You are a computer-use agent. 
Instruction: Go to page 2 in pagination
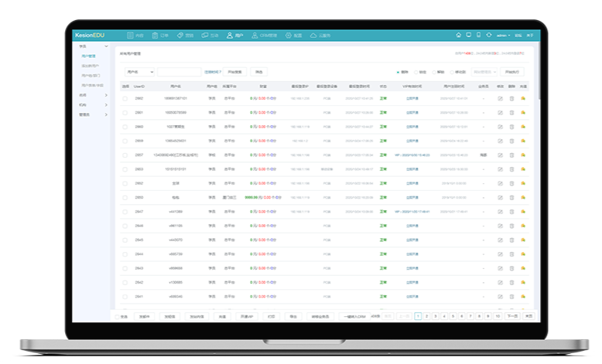click(x=426, y=316)
